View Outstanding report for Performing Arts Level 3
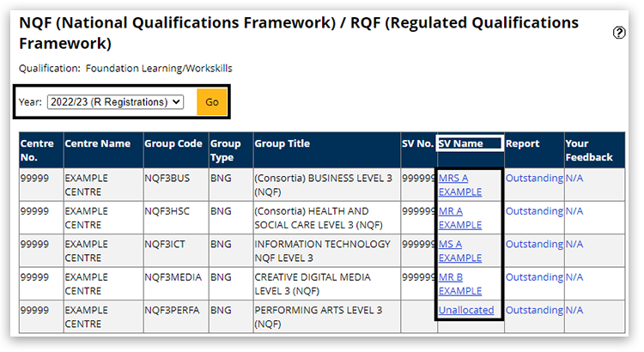This screenshot has width=644, height=352. pos(533,310)
